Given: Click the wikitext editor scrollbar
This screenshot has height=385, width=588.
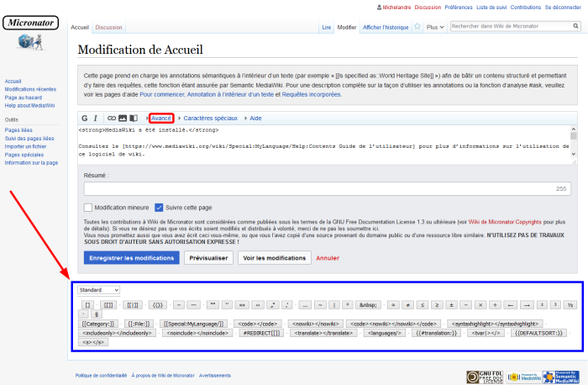Looking at the screenshot, I should (x=574, y=141).
